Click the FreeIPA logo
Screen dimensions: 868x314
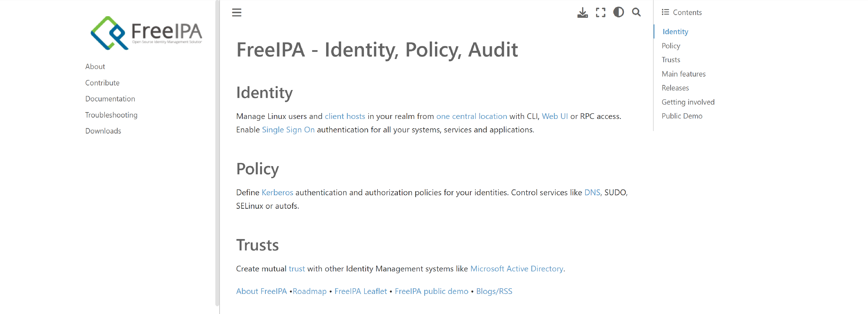[x=147, y=33]
